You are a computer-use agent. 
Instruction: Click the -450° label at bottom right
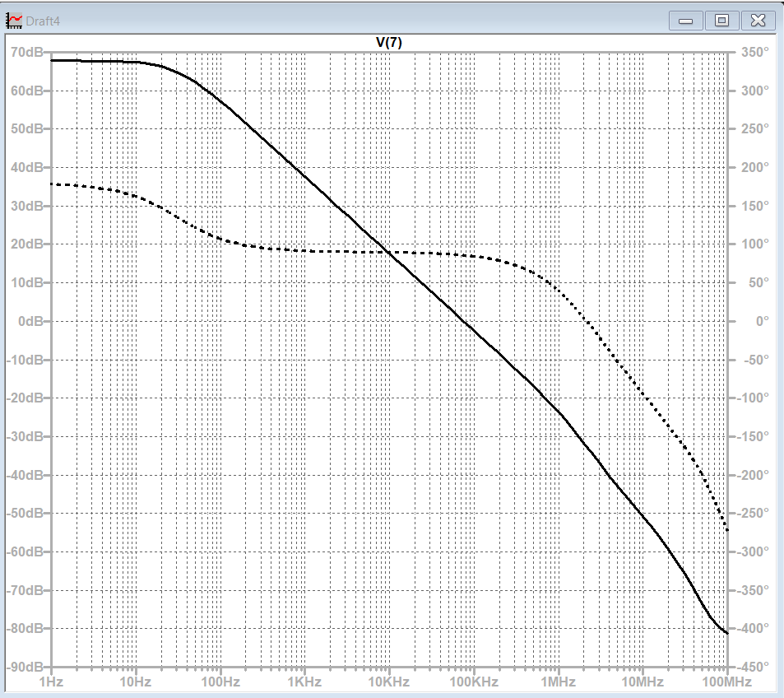[751, 665]
